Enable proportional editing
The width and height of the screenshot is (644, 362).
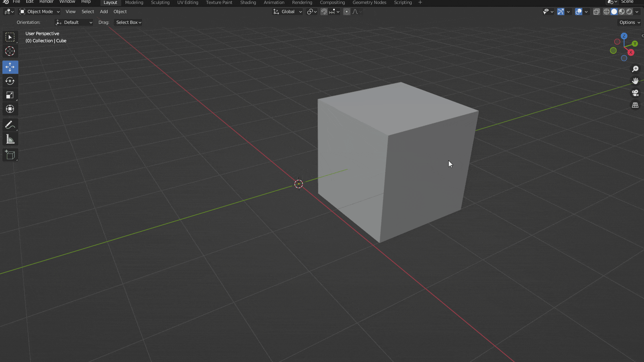346,12
